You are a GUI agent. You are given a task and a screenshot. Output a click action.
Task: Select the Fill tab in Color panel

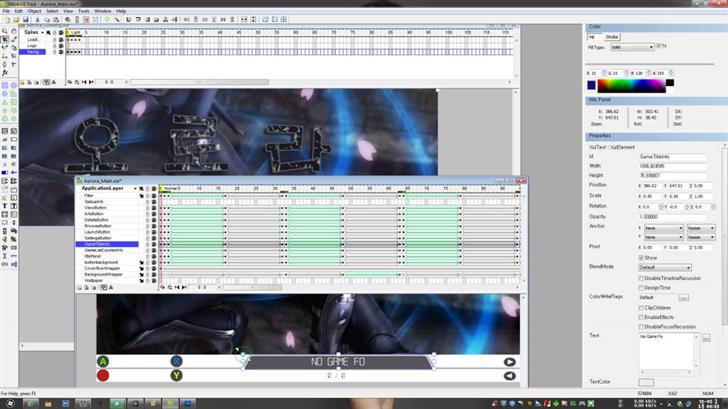coord(592,37)
